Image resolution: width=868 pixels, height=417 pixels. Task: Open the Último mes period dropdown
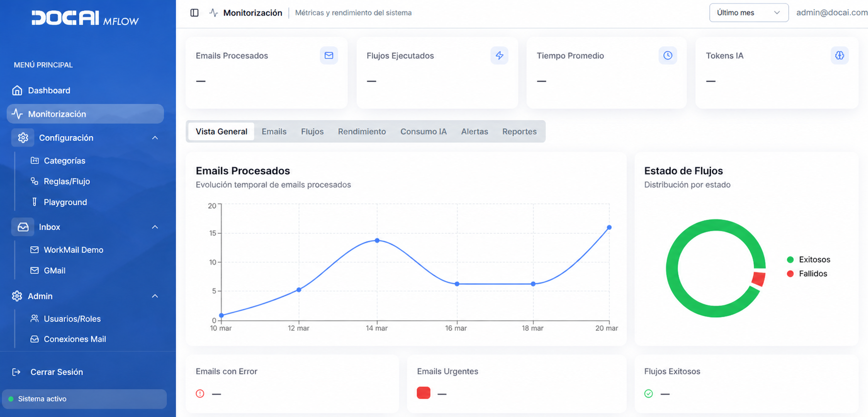(x=749, y=12)
